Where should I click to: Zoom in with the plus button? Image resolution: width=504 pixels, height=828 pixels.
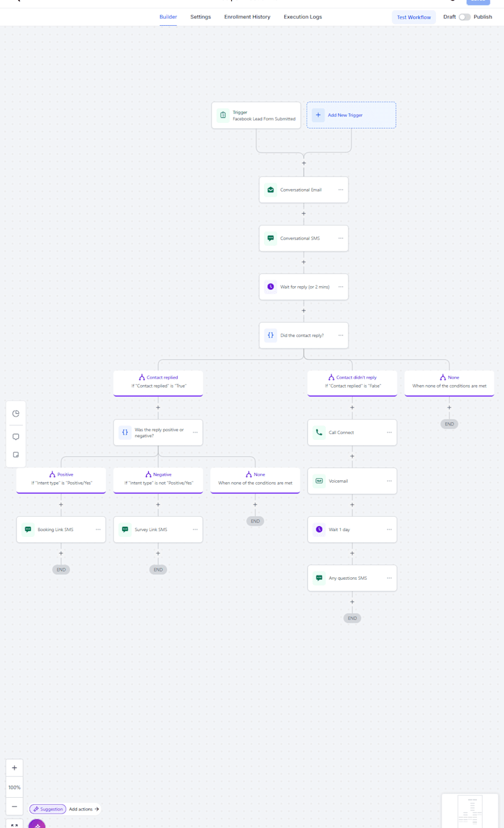click(x=14, y=768)
